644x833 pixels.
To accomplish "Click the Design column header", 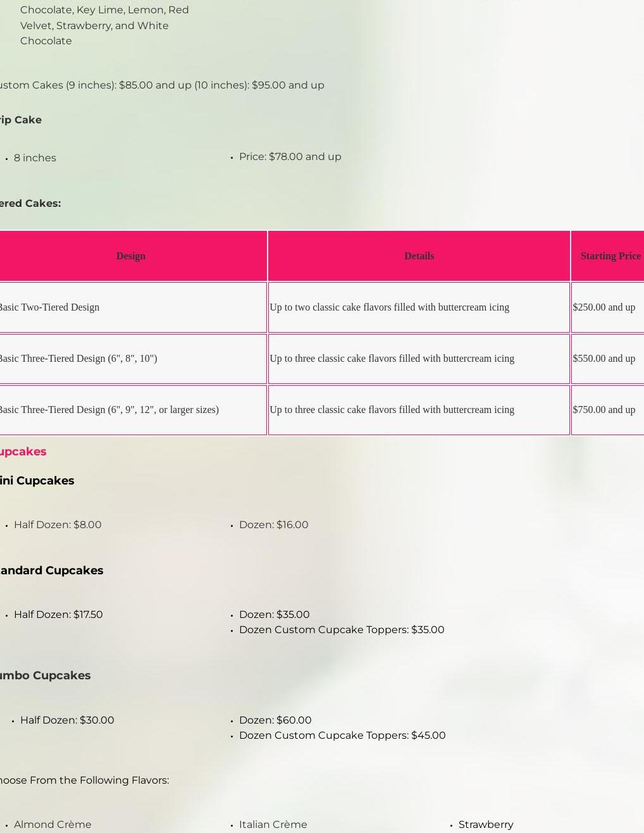I will [131, 256].
